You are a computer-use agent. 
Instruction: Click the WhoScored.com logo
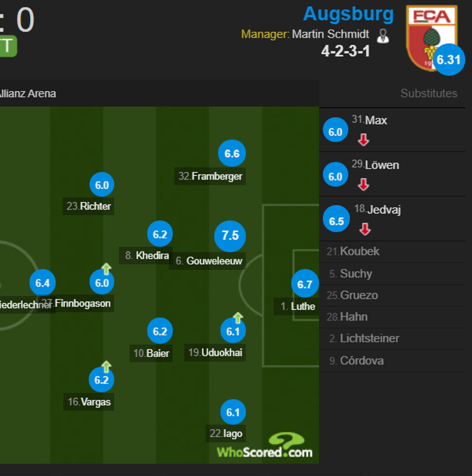[x=265, y=452]
